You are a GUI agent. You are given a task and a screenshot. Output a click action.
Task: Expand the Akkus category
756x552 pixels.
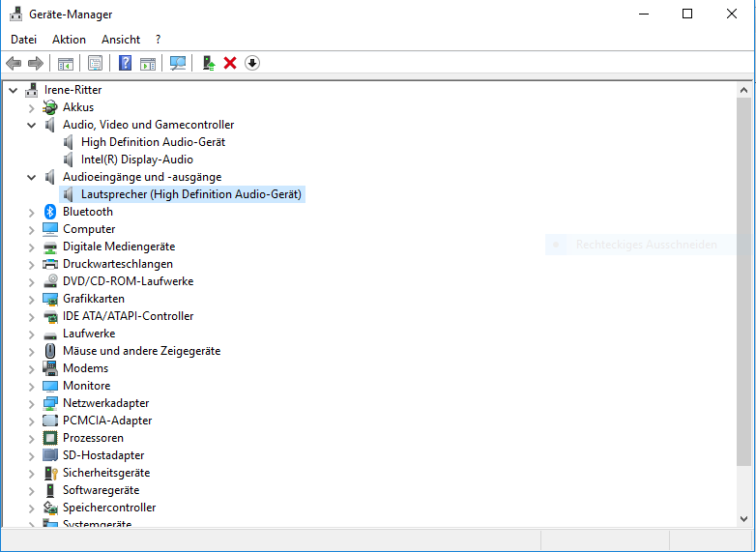[31, 107]
